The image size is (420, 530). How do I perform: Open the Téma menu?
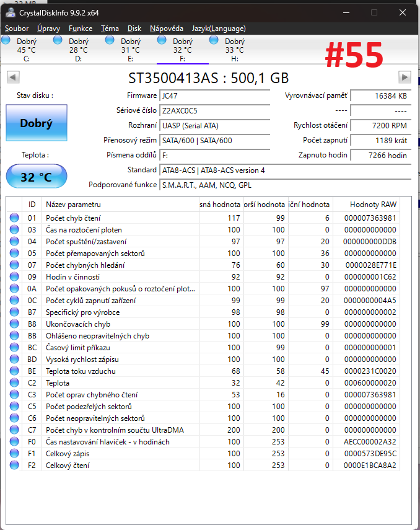(110, 29)
